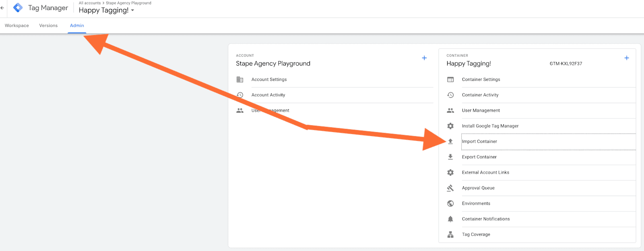Image resolution: width=644 pixels, height=251 pixels.
Task: Switch to the Workspace tab
Action: click(x=17, y=25)
